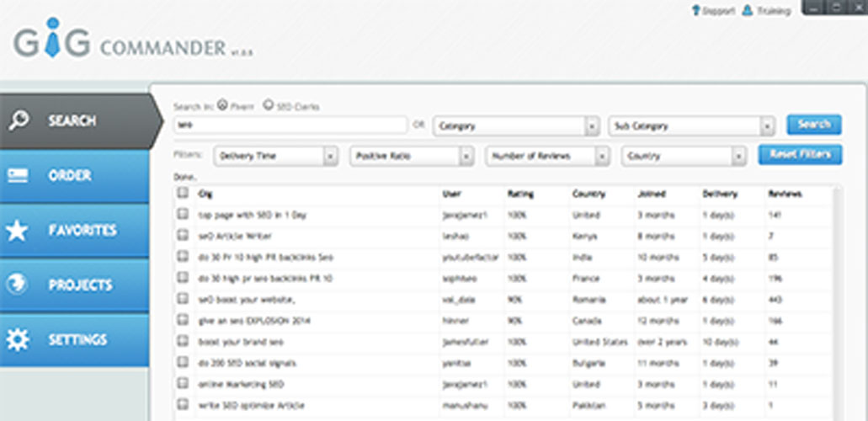This screenshot has width=868, height=421.
Task: Click the Training person icon at top
Action: pos(748,10)
